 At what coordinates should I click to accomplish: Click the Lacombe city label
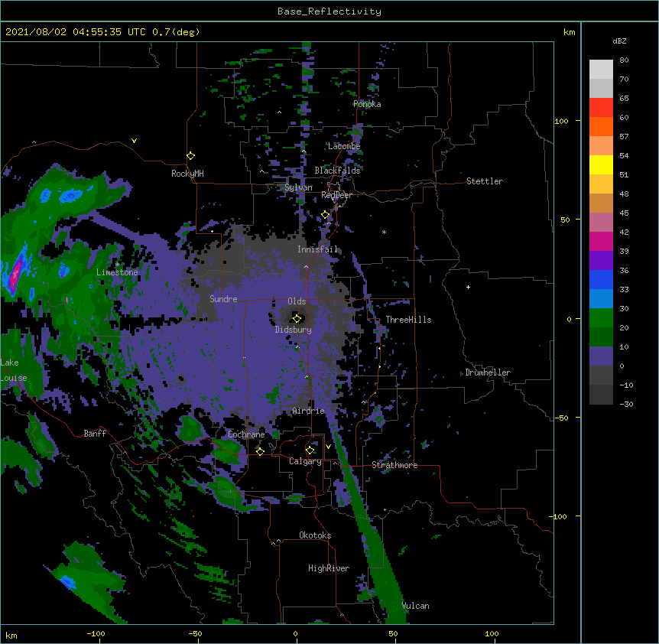tap(344, 146)
